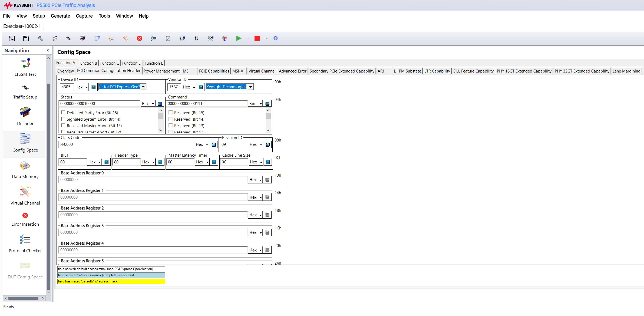Toggle Command Reserved (Bit 14) checkbox
Viewport: 644px width, 316px height.
click(171, 119)
